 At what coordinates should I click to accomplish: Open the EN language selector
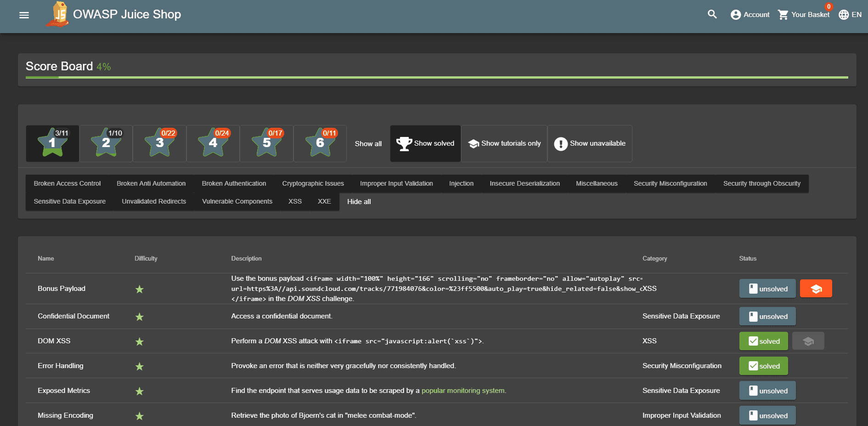[x=850, y=15]
